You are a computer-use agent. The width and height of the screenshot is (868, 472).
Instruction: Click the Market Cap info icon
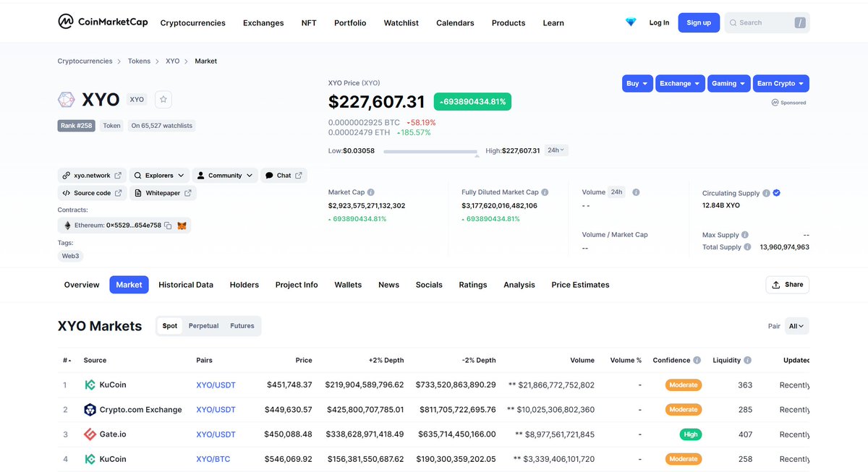(371, 192)
